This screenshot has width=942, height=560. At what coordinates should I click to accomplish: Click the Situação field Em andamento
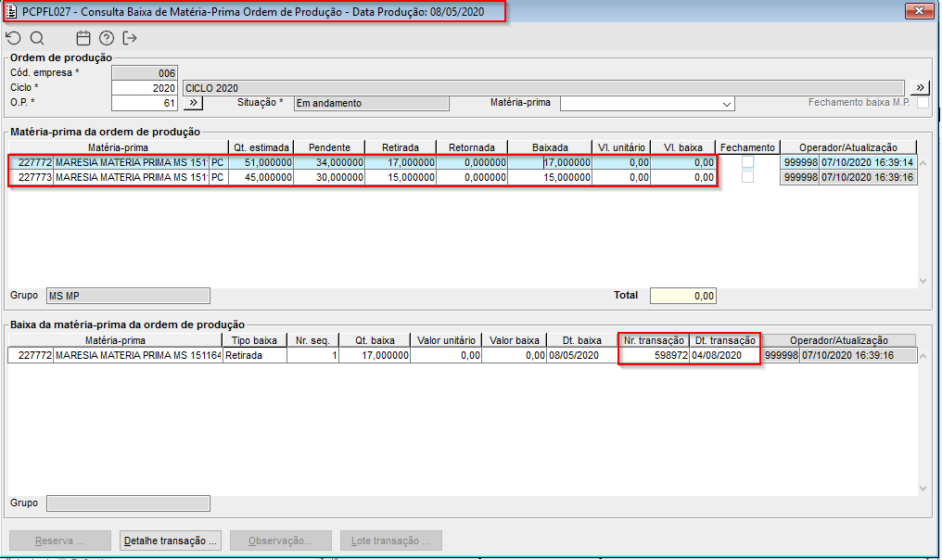pos(371,103)
